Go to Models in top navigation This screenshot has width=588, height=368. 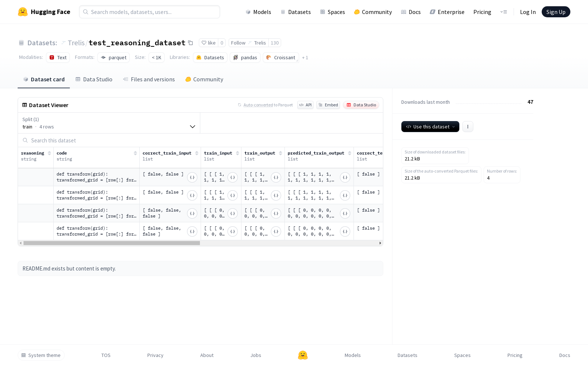[258, 12]
